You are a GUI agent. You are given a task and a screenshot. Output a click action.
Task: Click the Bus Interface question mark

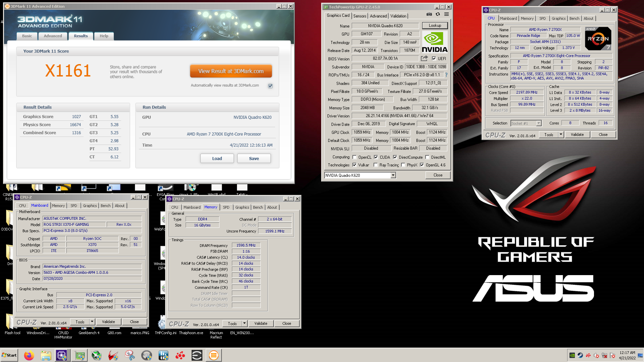coord(446,75)
